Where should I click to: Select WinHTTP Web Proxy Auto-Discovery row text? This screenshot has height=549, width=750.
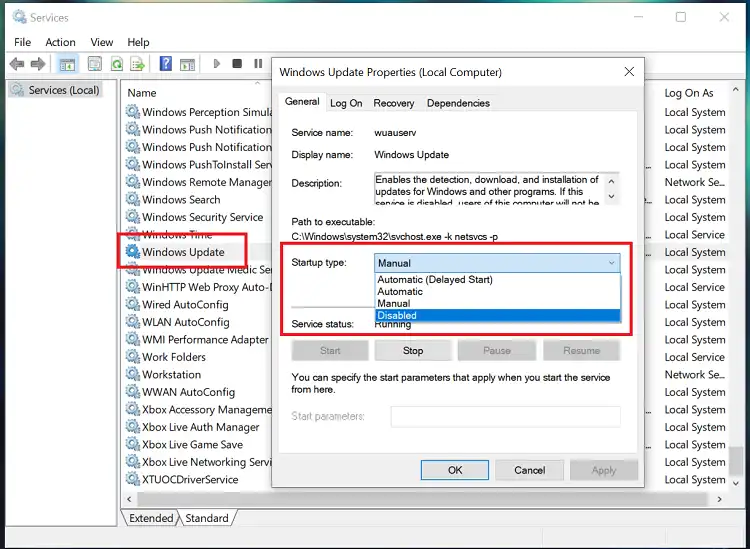207,287
